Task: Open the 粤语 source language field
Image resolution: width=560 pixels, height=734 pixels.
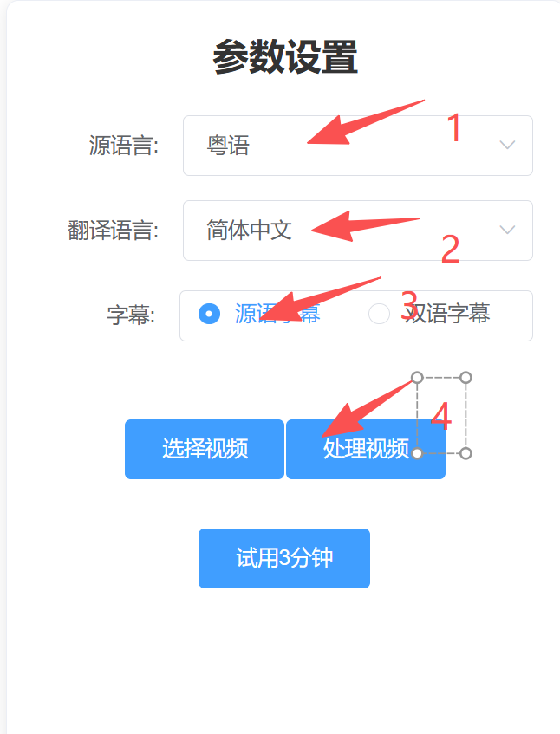Action: click(x=358, y=146)
